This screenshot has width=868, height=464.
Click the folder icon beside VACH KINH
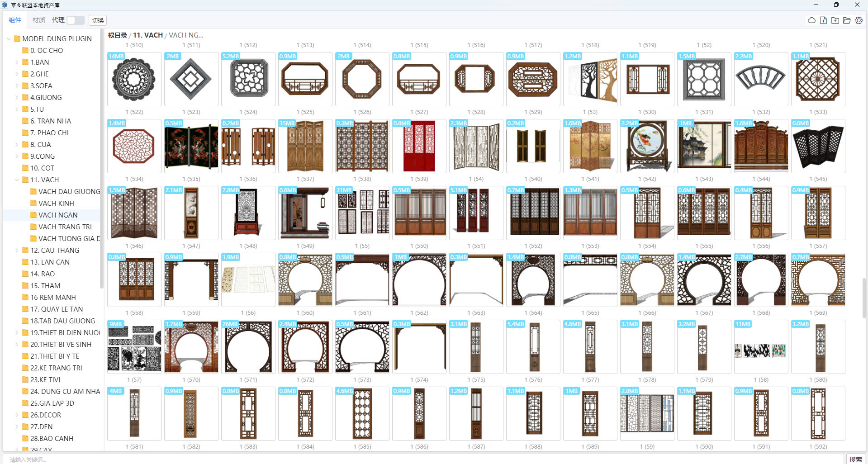click(x=33, y=204)
